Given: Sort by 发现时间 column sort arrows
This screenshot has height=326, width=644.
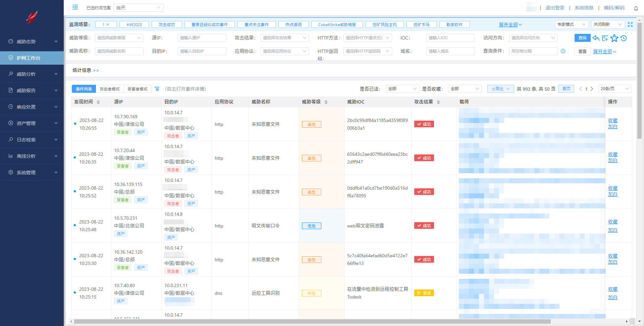Looking at the screenshot, I should click(x=98, y=102).
